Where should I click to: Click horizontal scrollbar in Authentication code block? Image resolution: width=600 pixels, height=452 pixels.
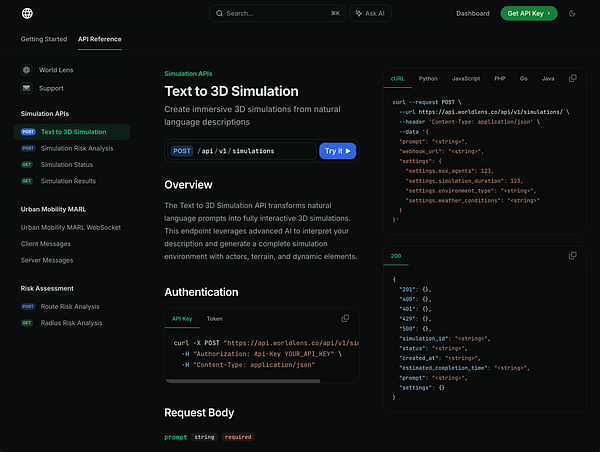click(243, 381)
